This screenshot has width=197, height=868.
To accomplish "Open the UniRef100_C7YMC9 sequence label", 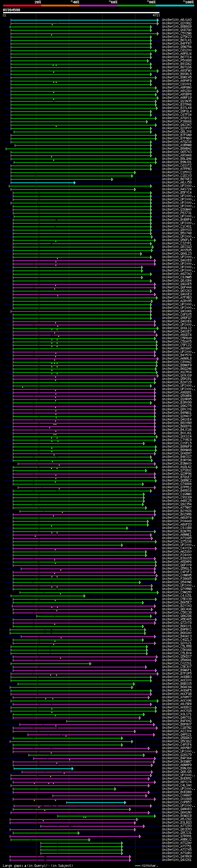I will coord(177,440).
